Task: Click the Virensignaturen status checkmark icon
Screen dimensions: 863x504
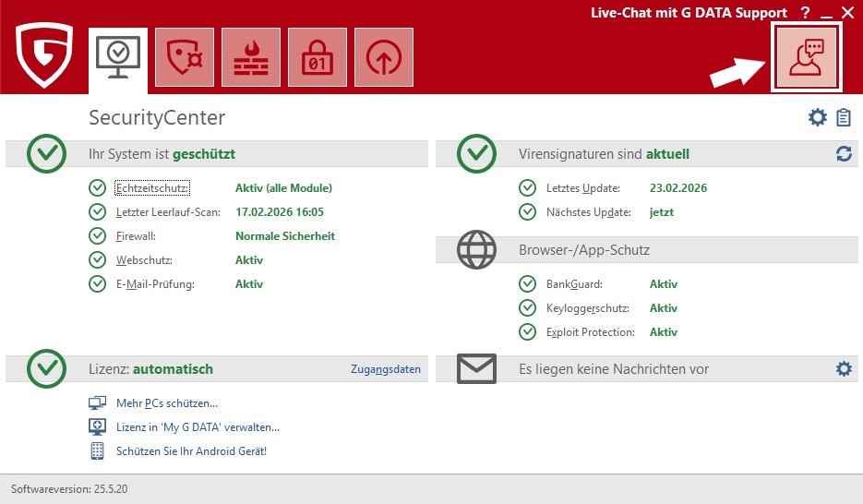Action: pyautogui.click(x=476, y=153)
